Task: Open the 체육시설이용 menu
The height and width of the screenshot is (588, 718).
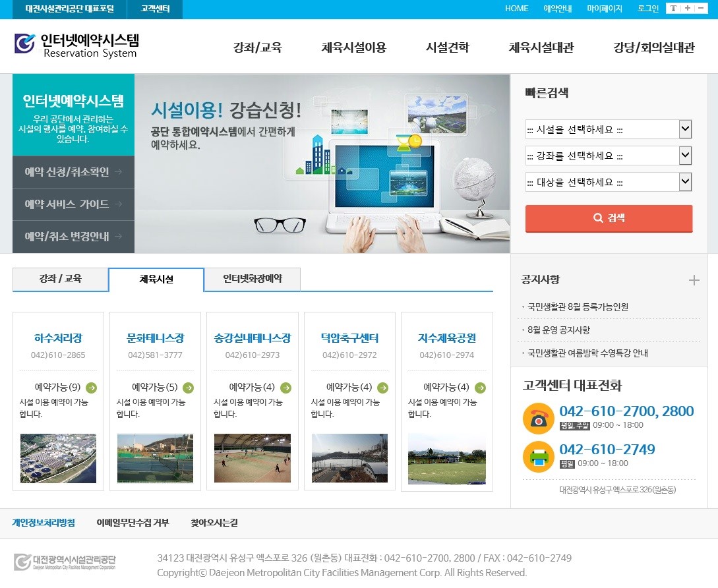Action: [x=353, y=47]
